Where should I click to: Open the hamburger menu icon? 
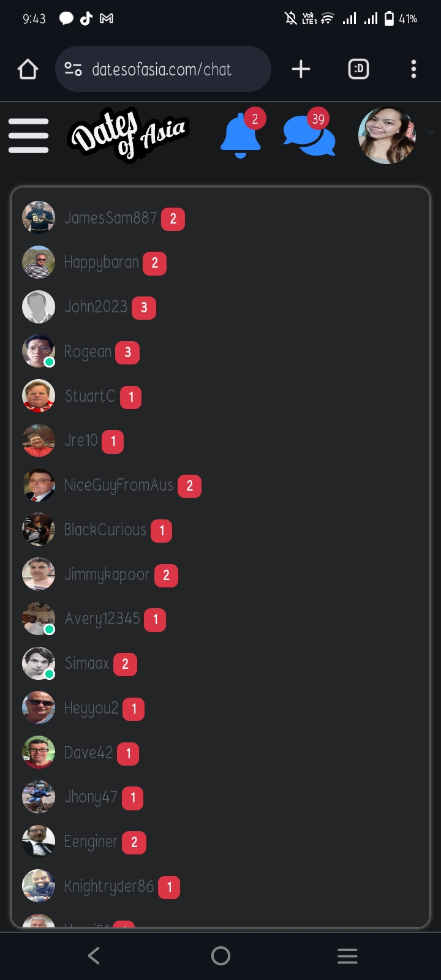point(28,136)
